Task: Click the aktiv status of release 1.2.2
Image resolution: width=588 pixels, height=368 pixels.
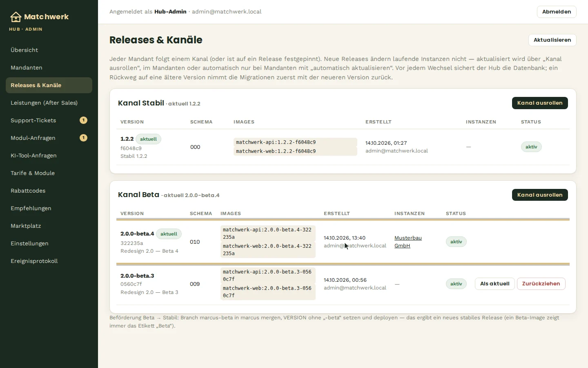Action: pyautogui.click(x=531, y=147)
